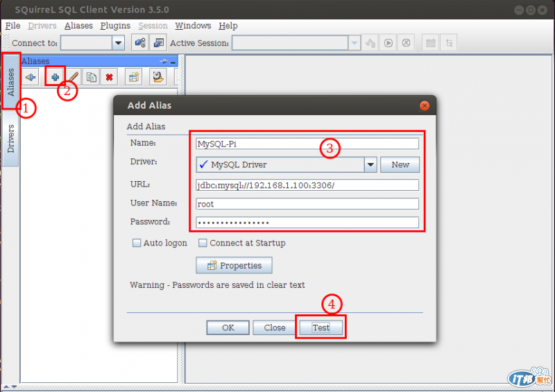The width and height of the screenshot is (555, 392).
Task: Open the Active Session dropdown arrow
Action: pyautogui.click(x=354, y=43)
